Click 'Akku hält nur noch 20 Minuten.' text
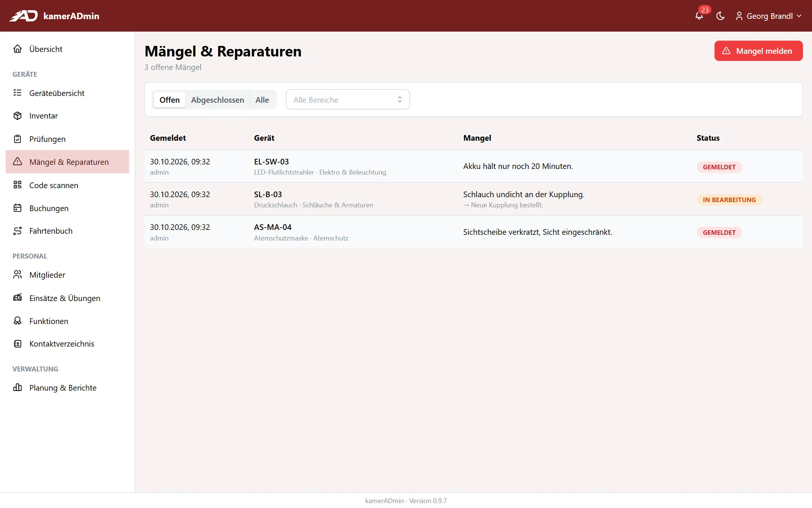This screenshot has height=508, width=812. [x=518, y=166]
